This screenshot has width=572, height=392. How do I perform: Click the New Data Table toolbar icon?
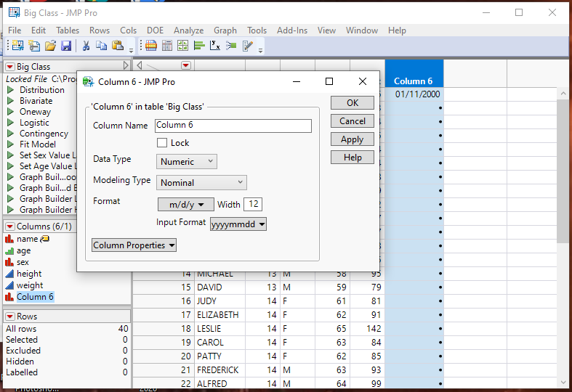pyautogui.click(x=17, y=46)
